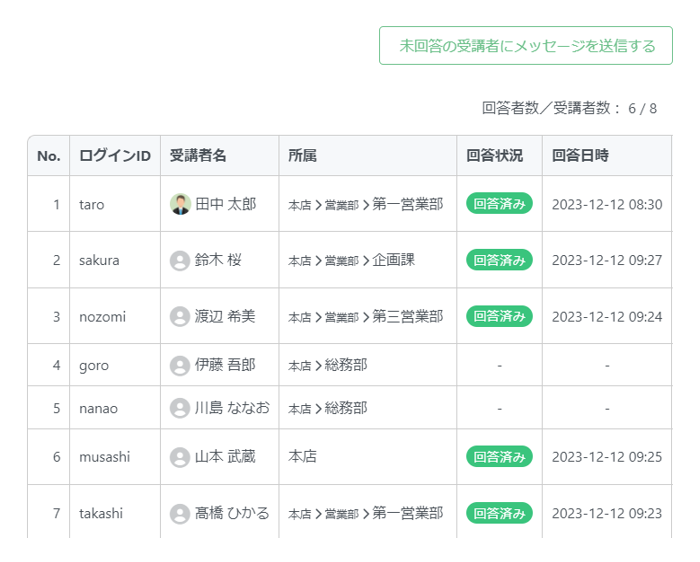Click 田中 太郎's profile photo avatar
Screen dimensions: 700x562
coord(180,204)
